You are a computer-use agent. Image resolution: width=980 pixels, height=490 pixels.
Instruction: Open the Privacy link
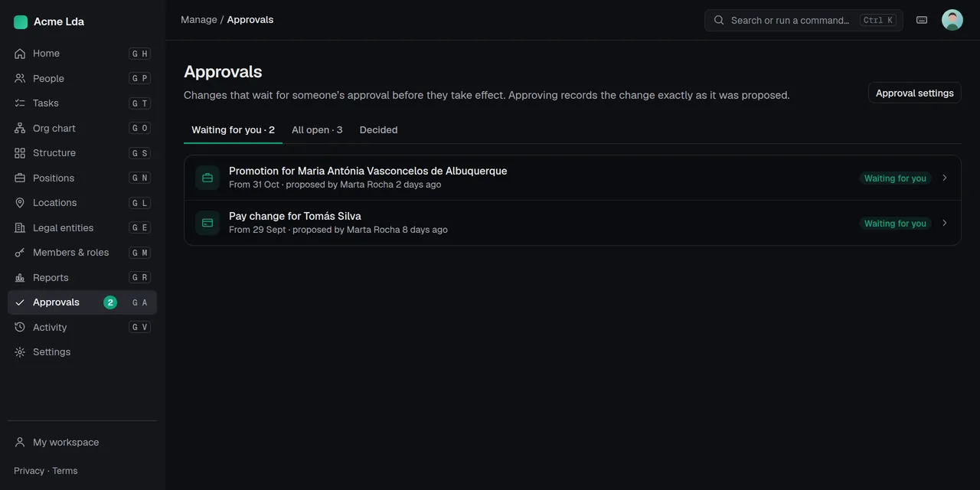tap(29, 471)
